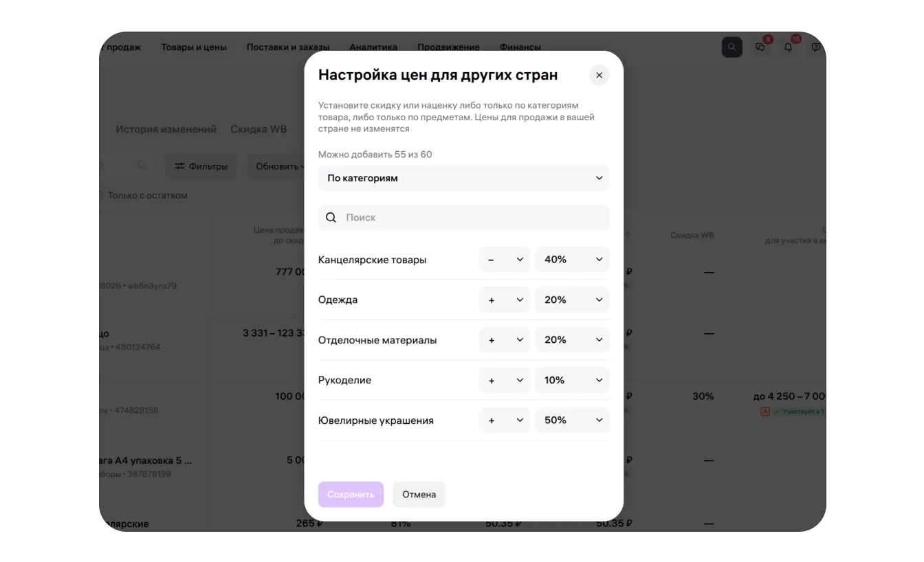Switch to История изменений tab
The height and width of the screenshot is (562, 924).
(x=166, y=129)
